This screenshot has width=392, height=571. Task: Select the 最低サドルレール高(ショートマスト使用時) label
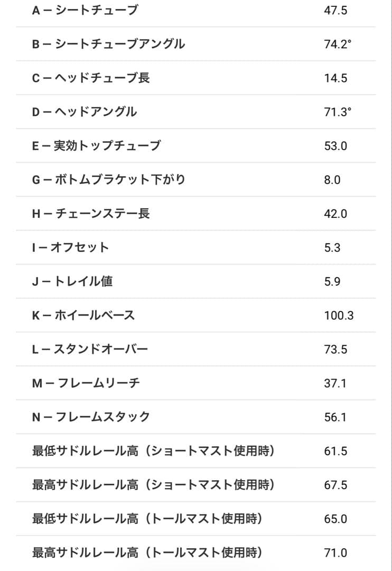(153, 451)
